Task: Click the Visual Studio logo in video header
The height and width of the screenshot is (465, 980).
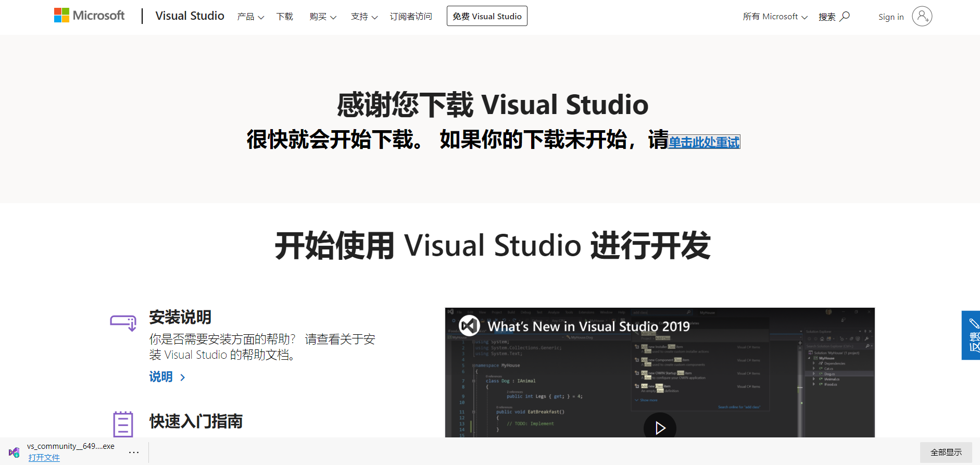Action: click(469, 326)
